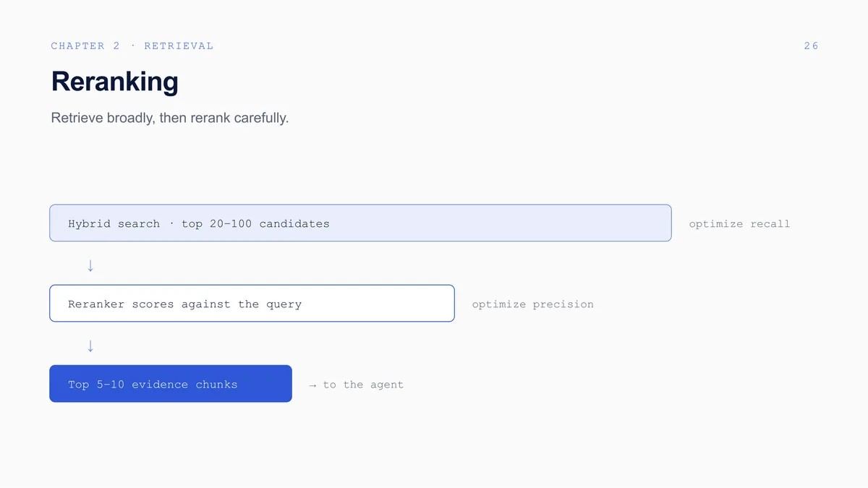Select the Top 5–10 evidence chunks box
The image size is (868, 488).
pyautogui.click(x=171, y=383)
